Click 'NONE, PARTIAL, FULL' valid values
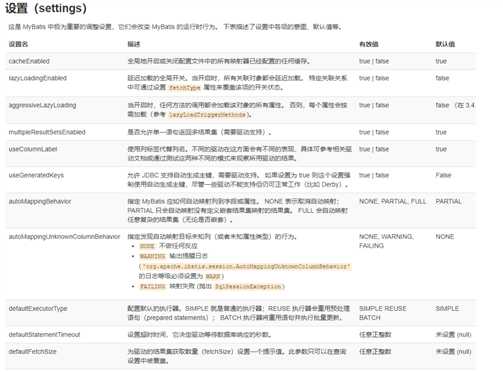The width and height of the screenshot is (503, 372). pyautogui.click(x=392, y=201)
